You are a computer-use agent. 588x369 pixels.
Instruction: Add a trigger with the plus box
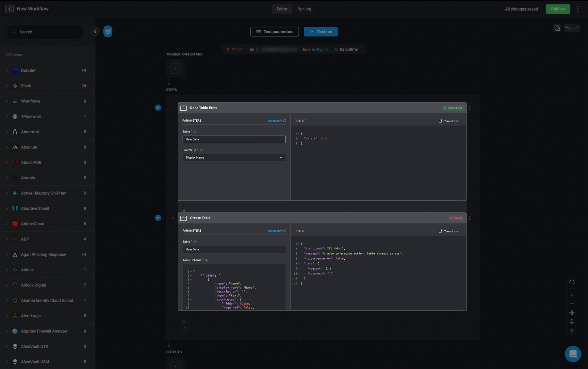[x=175, y=68]
